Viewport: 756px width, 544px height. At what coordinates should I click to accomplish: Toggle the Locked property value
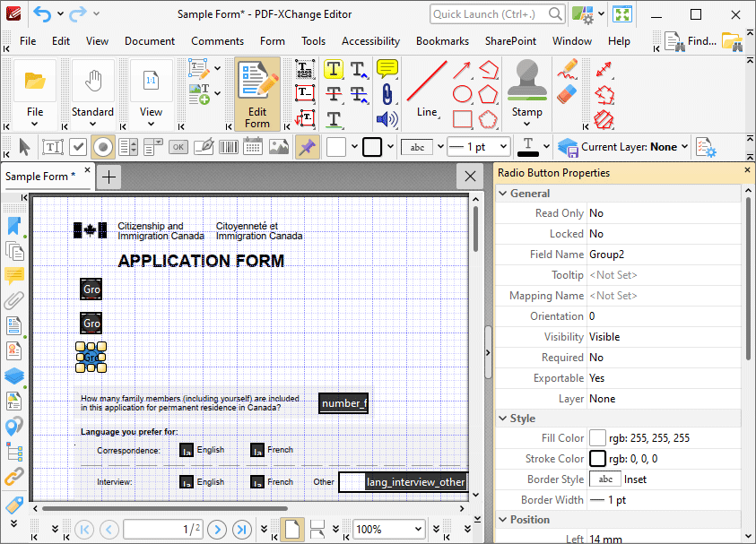point(665,234)
